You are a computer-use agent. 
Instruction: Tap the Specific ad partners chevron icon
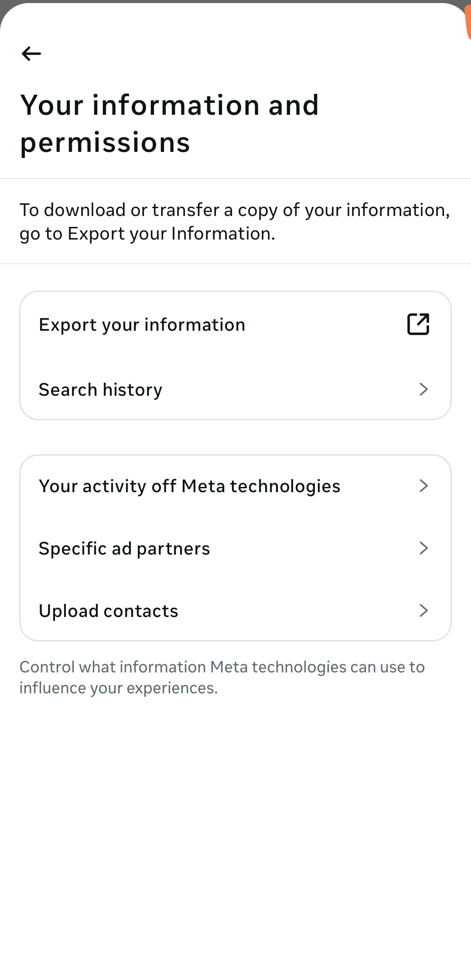click(x=423, y=548)
